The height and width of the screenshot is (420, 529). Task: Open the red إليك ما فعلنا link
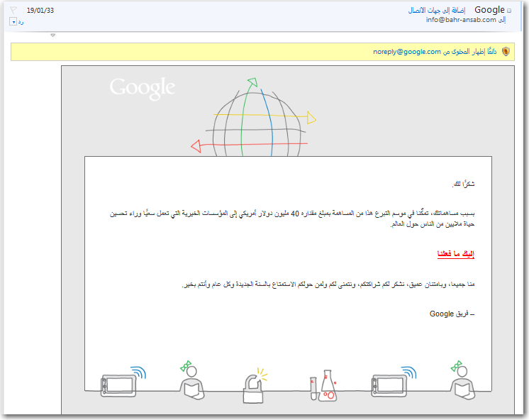coord(456,254)
